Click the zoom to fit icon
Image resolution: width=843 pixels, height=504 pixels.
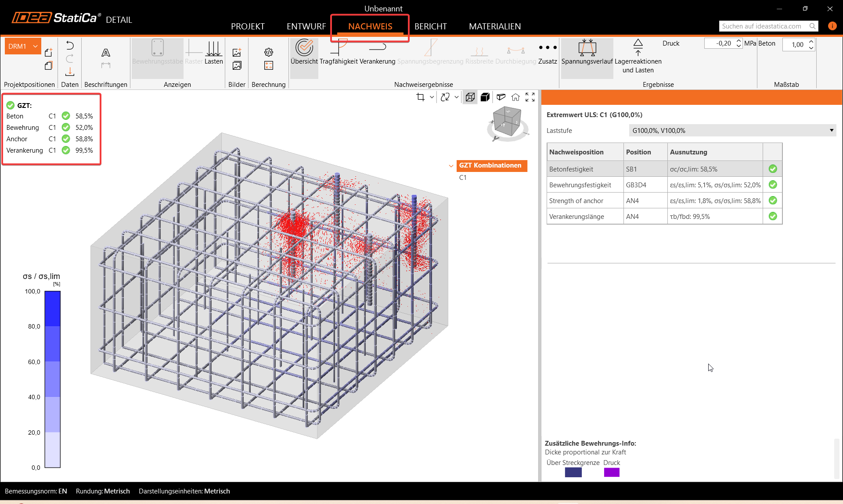[x=530, y=97]
